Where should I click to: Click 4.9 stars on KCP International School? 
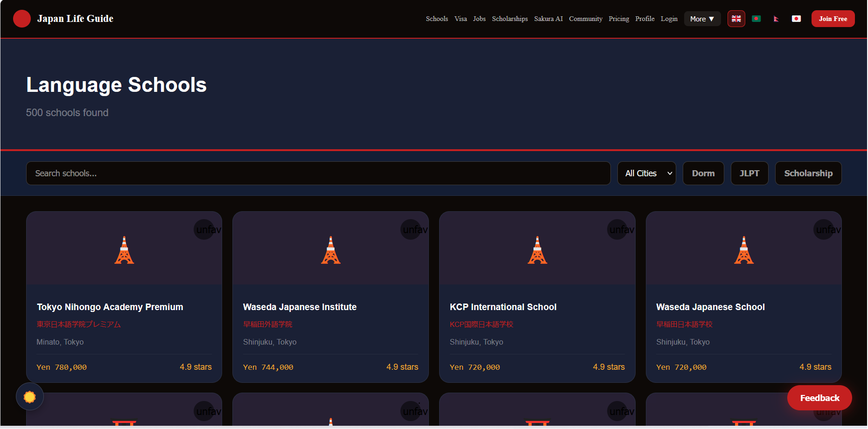(x=609, y=367)
